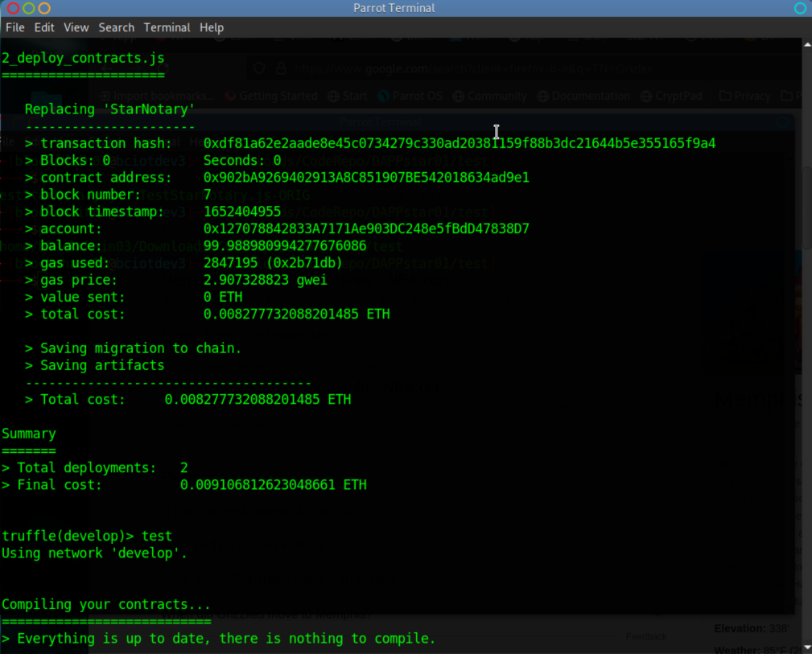Click the 'Saving artifacts' line

95,365
